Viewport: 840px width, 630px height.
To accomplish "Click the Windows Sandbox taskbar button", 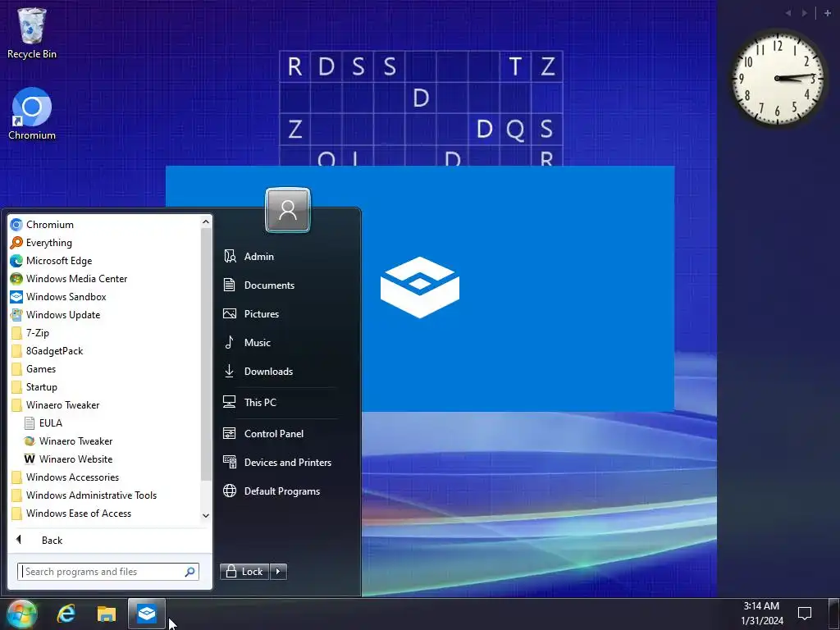I will (x=147, y=614).
